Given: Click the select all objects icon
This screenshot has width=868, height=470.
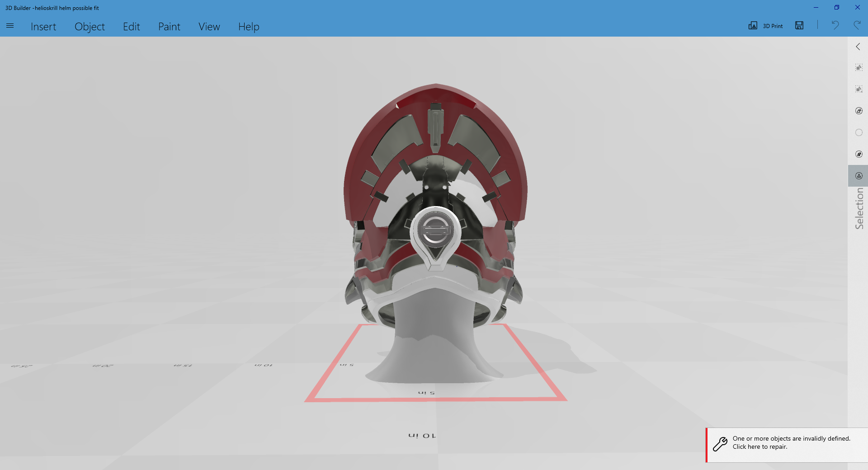Looking at the screenshot, I should 859,67.
